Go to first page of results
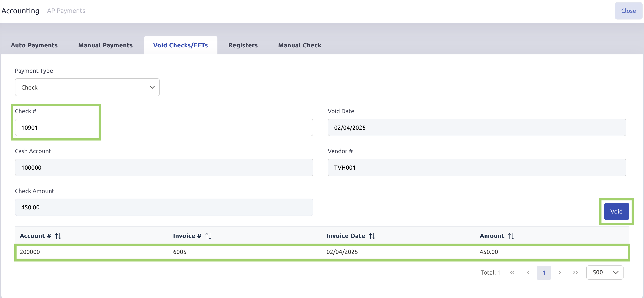The image size is (644, 298). point(512,272)
